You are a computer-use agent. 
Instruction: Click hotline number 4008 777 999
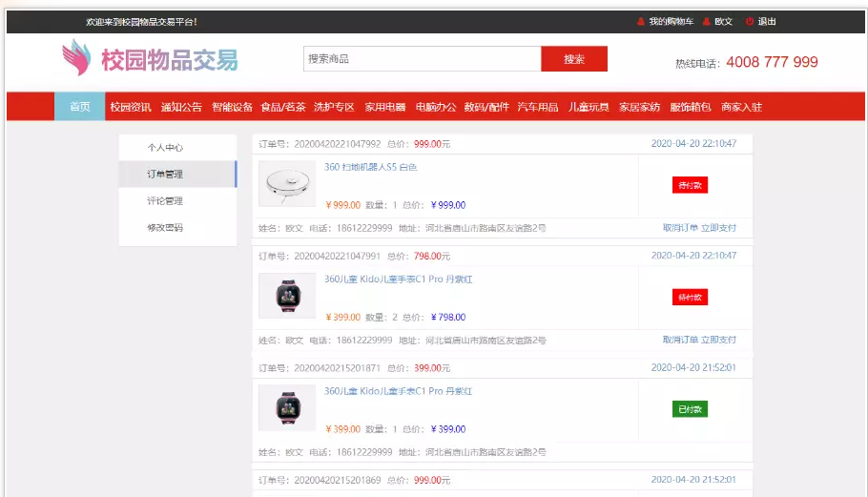(772, 62)
